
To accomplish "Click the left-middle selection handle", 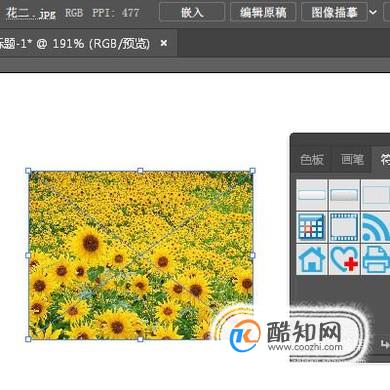I will [28, 255].
